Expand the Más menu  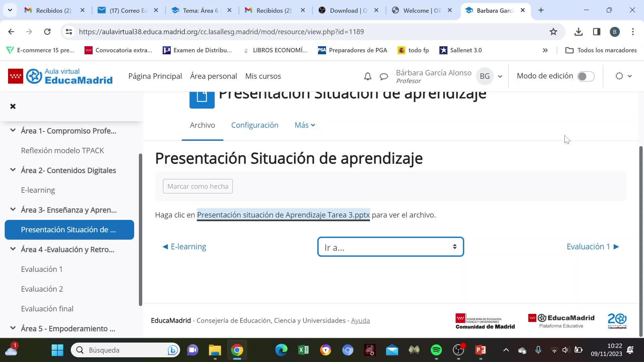(305, 125)
